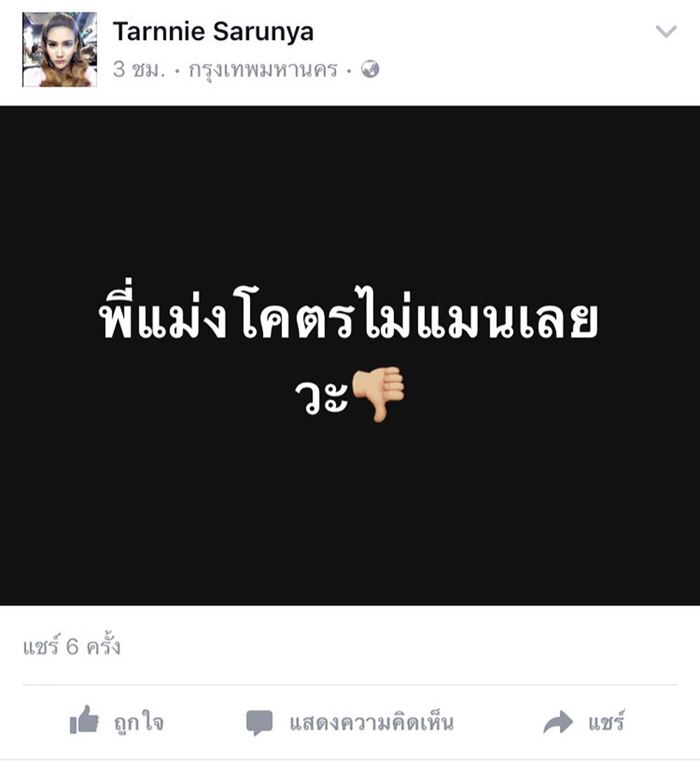Click the globe public privacy icon
Viewport: 700px width, 762px height.
point(370,69)
